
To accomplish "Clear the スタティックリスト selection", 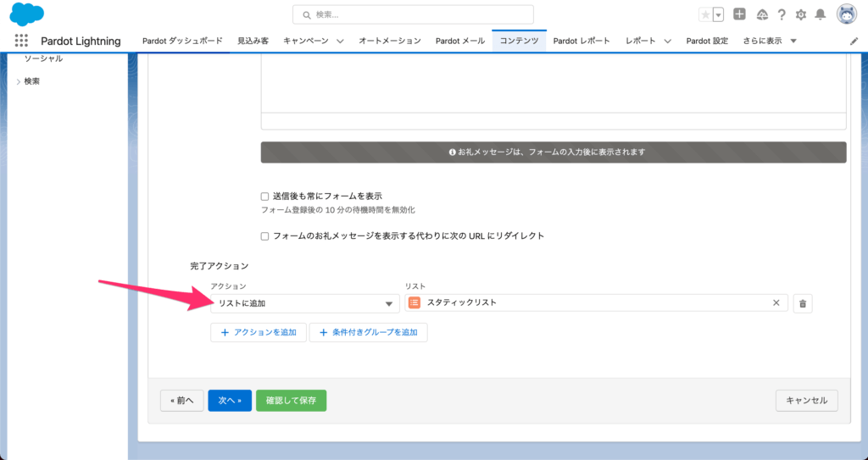I will point(776,302).
